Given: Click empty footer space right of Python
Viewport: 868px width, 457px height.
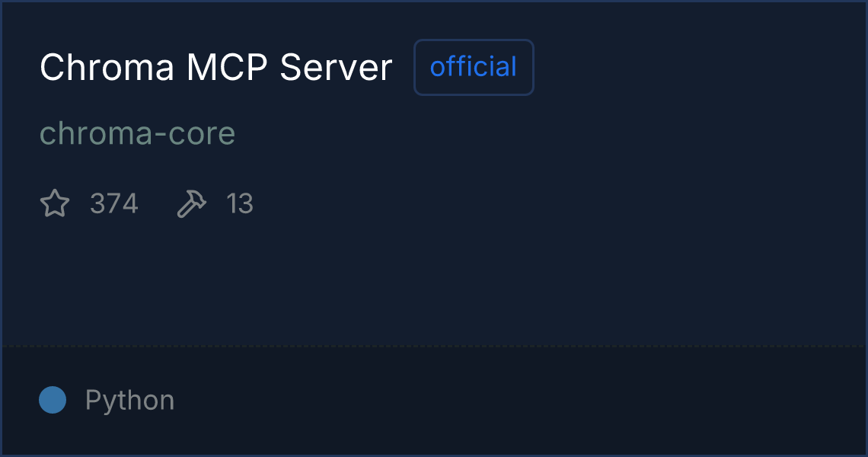Looking at the screenshot, I should 520,401.
